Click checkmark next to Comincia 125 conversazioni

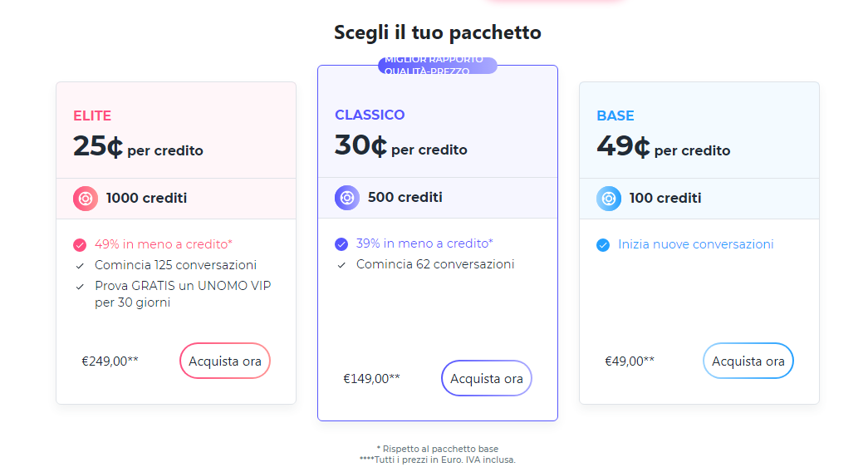(x=80, y=266)
